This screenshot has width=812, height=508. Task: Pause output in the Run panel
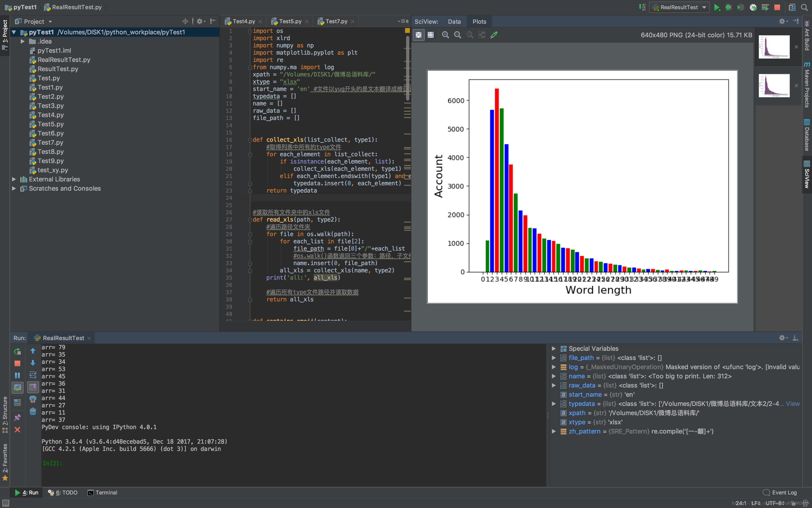pos(17,375)
